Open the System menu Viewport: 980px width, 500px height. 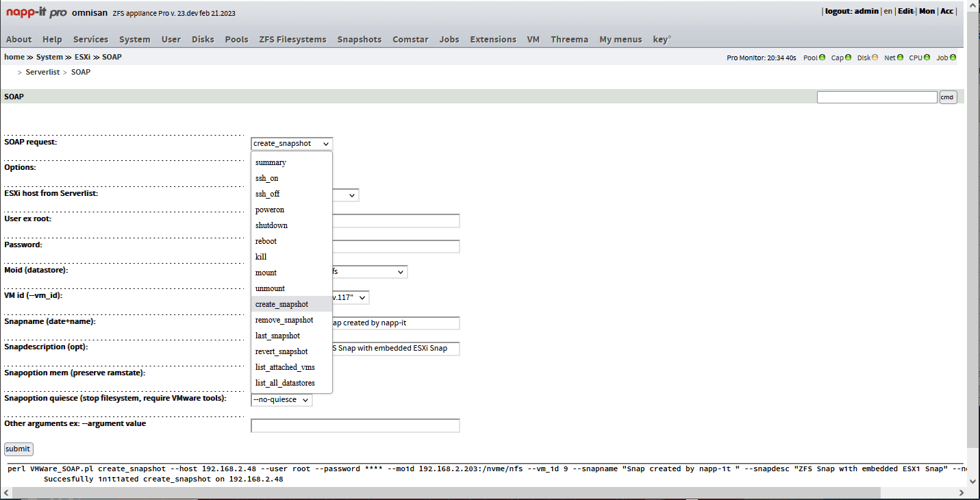point(135,39)
